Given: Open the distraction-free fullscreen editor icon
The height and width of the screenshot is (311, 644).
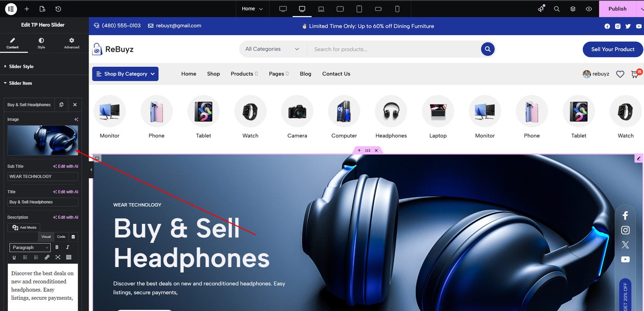Looking at the screenshot, I should [58, 257].
